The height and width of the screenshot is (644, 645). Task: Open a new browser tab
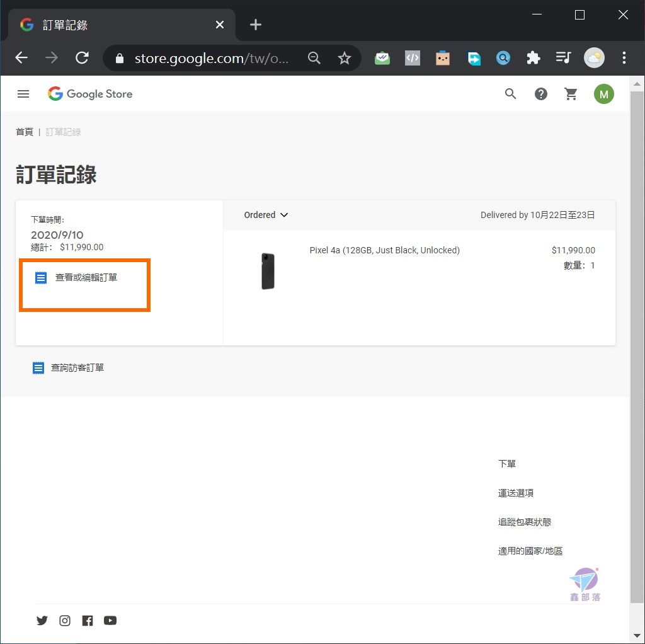pos(256,25)
